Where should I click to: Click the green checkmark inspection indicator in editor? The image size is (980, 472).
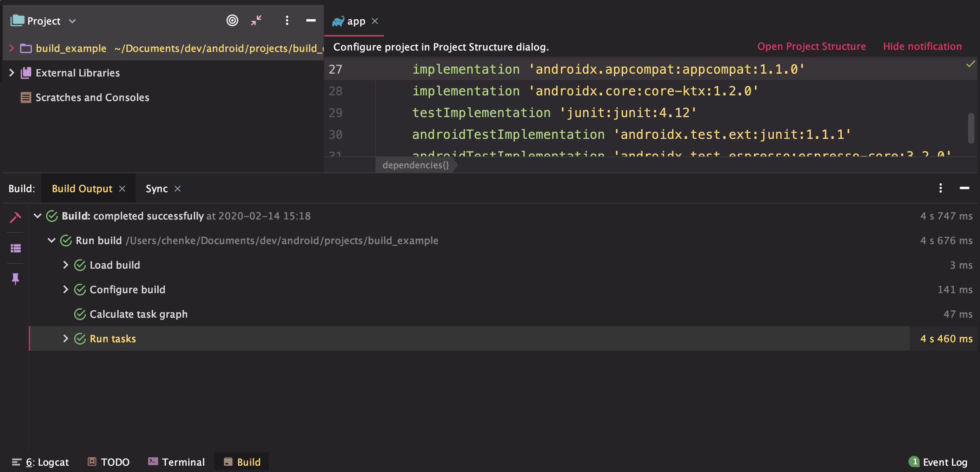[971, 64]
